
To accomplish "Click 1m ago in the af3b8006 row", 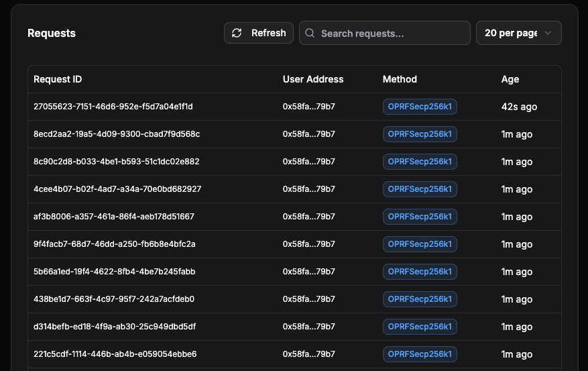I will [517, 217].
